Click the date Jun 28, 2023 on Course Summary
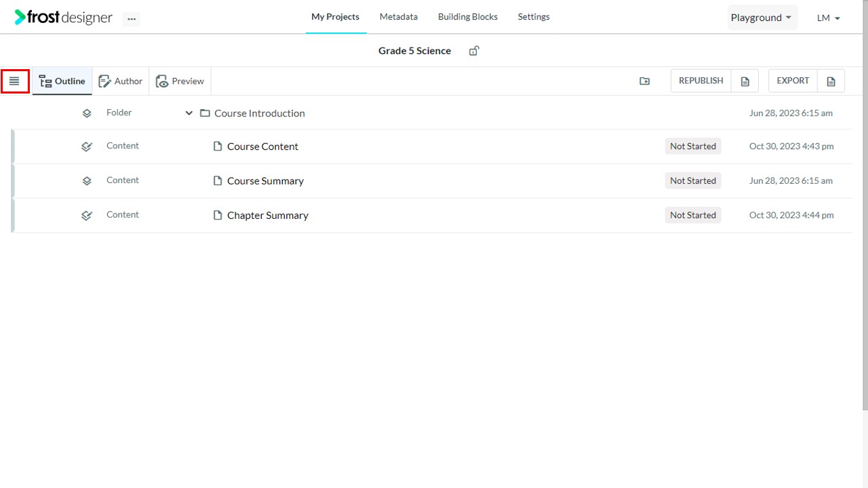The image size is (868, 488). pos(791,181)
